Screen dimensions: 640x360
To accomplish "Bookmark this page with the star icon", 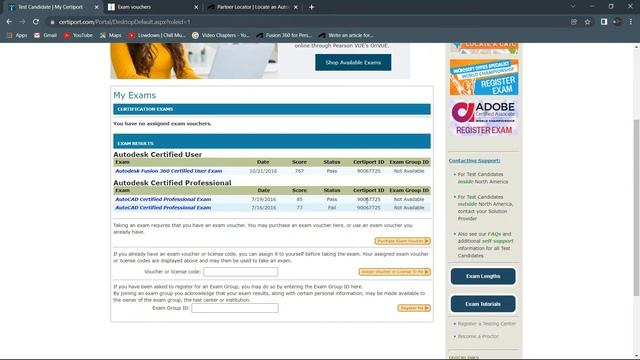I will [587, 22].
